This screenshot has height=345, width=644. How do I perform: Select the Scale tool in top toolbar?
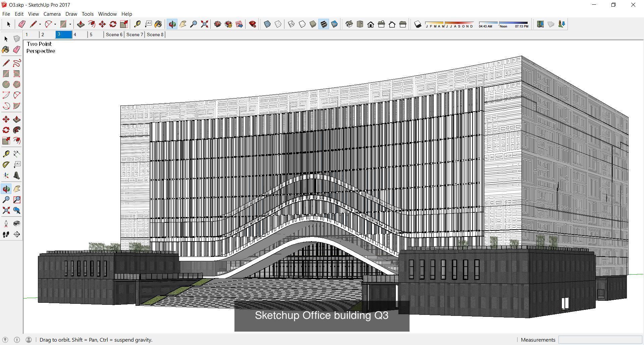124,24
